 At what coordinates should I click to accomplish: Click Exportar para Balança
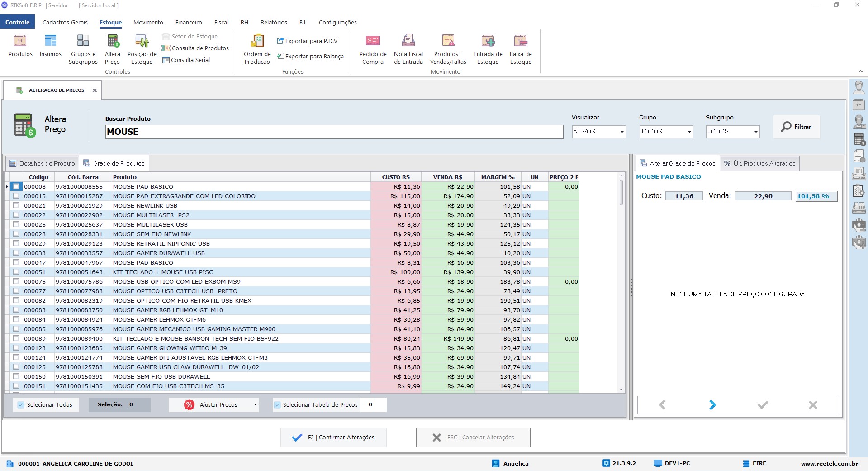click(310, 56)
